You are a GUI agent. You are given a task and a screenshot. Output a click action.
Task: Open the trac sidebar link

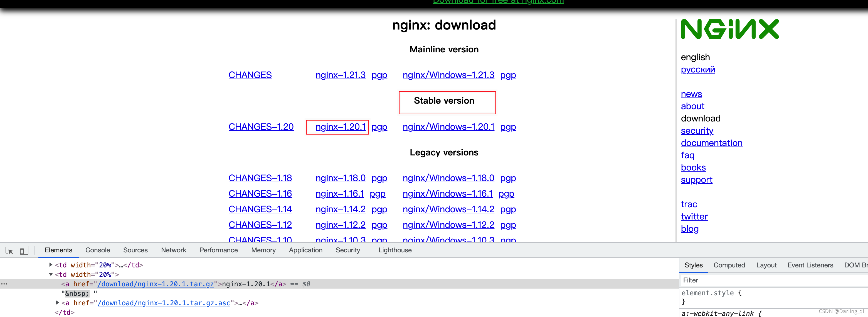click(689, 204)
